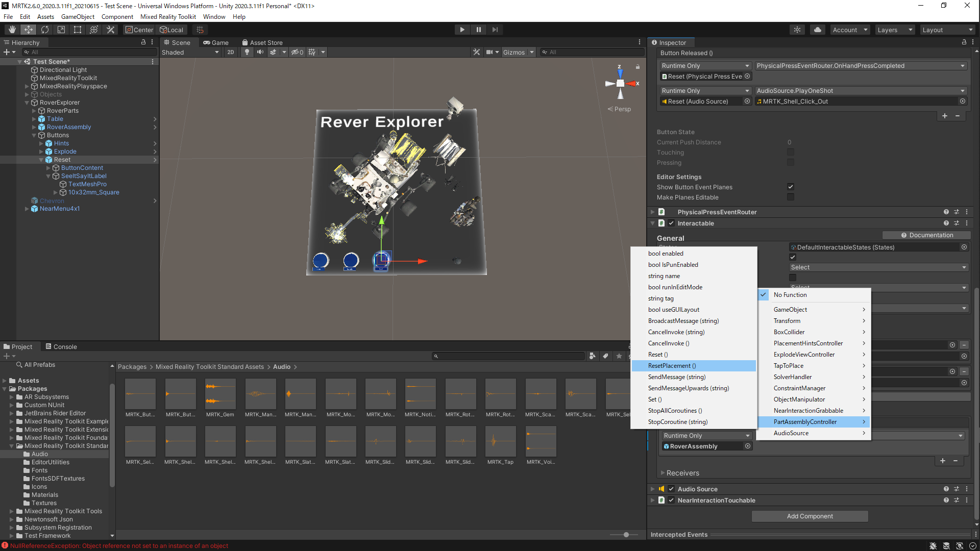Click the Add Component button
Viewport: 980px width, 551px height.
[x=810, y=516]
